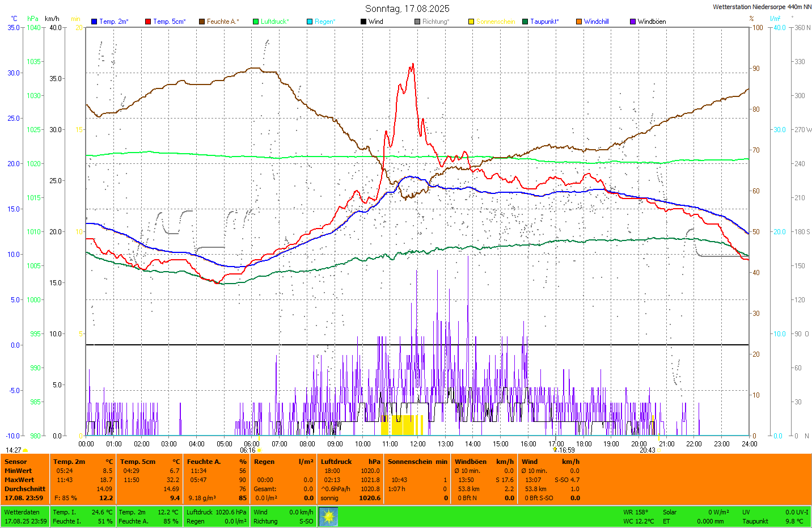Click the blue Temp. 2m legend square
Viewport: 812px width, 528px height.
coord(94,22)
